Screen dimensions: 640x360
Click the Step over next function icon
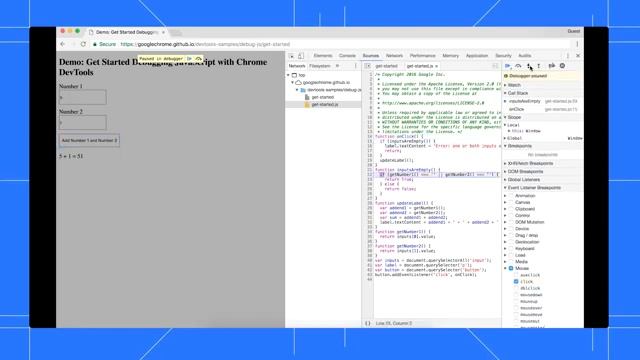click(x=518, y=66)
